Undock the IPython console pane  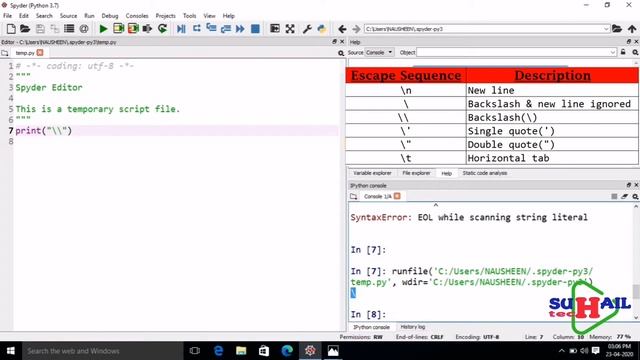pyautogui.click(x=629, y=185)
